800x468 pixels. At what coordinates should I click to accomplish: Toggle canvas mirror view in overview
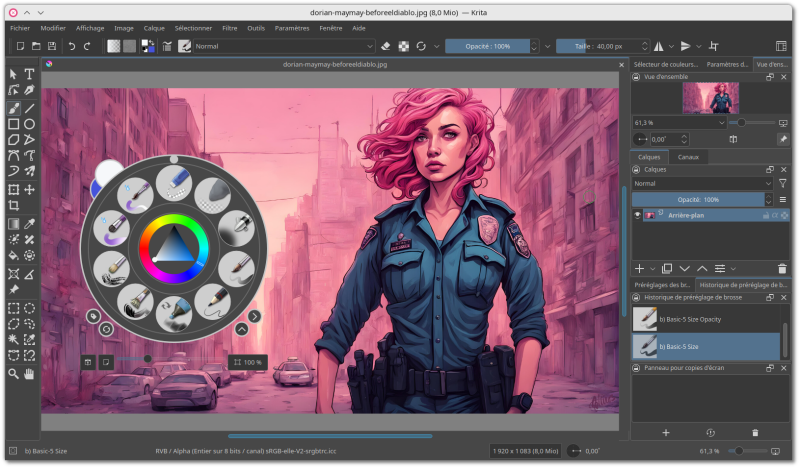733,139
